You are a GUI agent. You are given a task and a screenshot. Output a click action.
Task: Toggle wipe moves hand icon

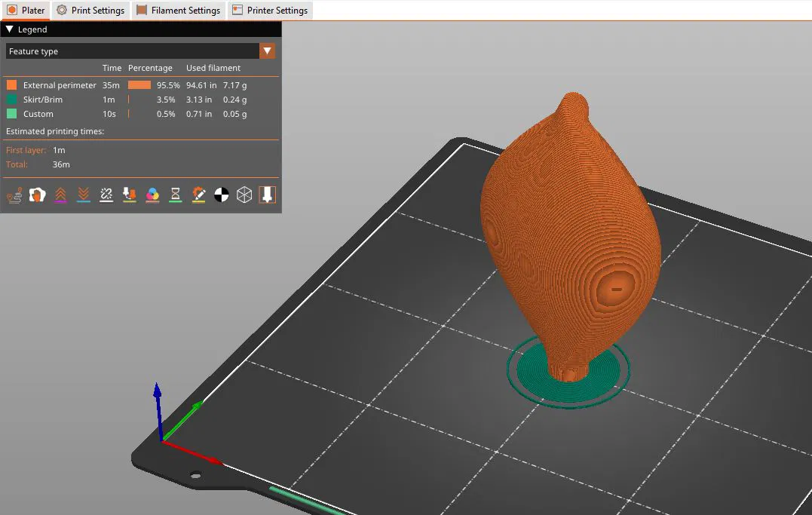coord(37,195)
